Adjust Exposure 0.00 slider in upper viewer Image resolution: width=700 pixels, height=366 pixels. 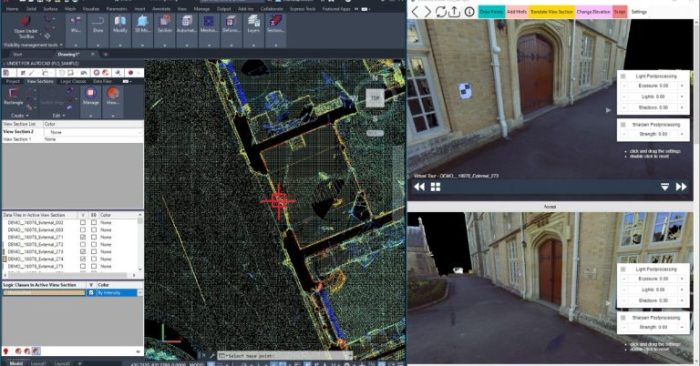coord(653,86)
